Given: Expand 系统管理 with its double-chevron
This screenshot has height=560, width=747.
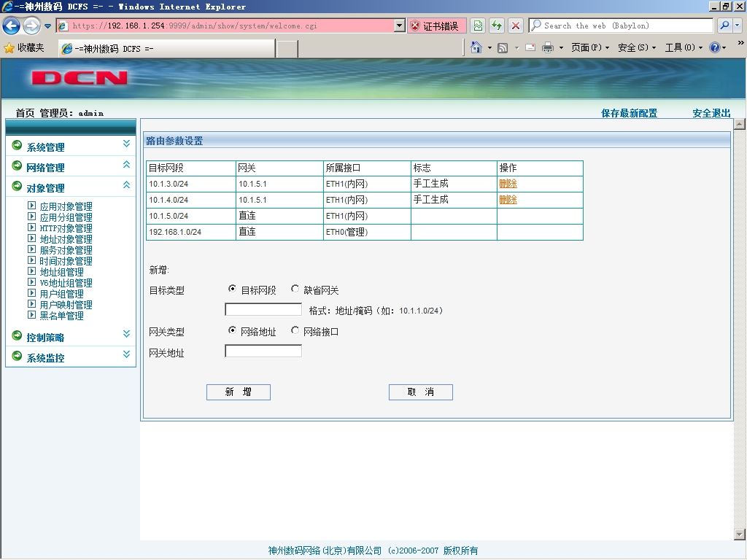Looking at the screenshot, I should 126,144.
